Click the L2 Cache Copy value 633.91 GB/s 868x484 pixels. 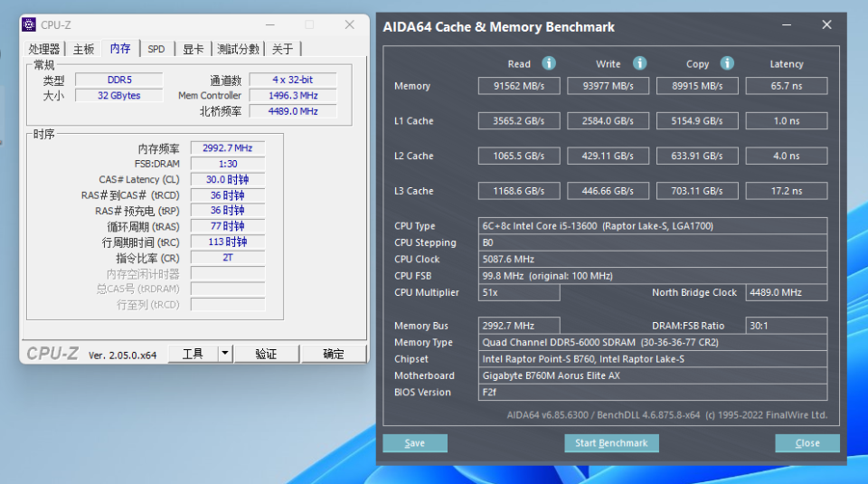click(x=697, y=156)
